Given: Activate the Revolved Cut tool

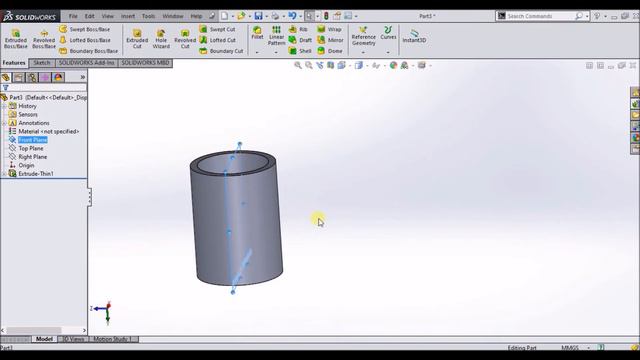Looking at the screenshot, I should tap(185, 39).
